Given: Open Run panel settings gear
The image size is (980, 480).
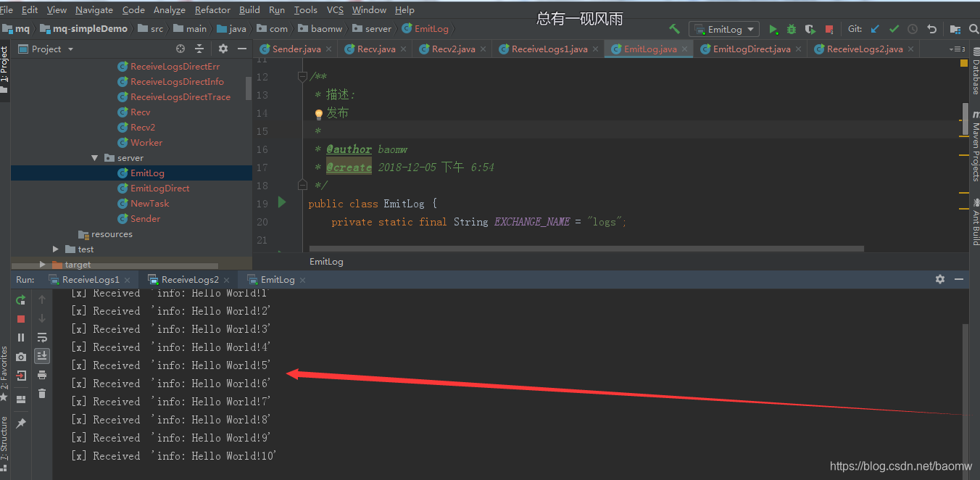Looking at the screenshot, I should [x=940, y=279].
